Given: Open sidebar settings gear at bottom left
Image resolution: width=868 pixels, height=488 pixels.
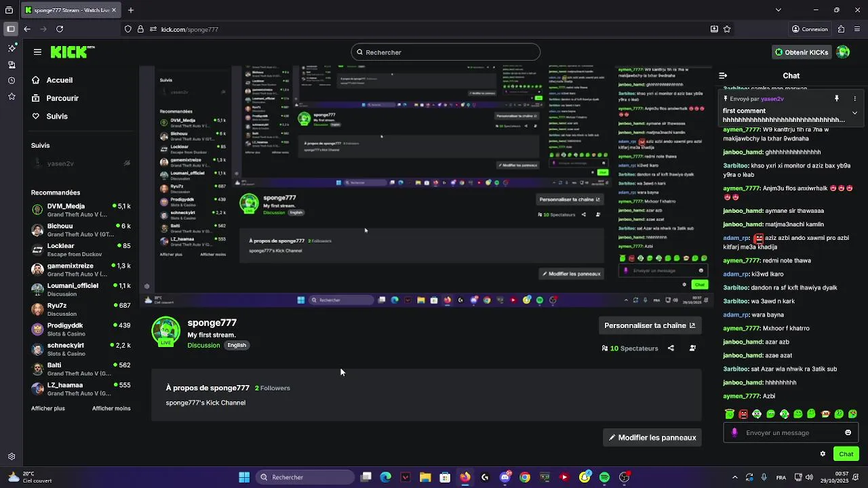Looking at the screenshot, I should pos(12,457).
